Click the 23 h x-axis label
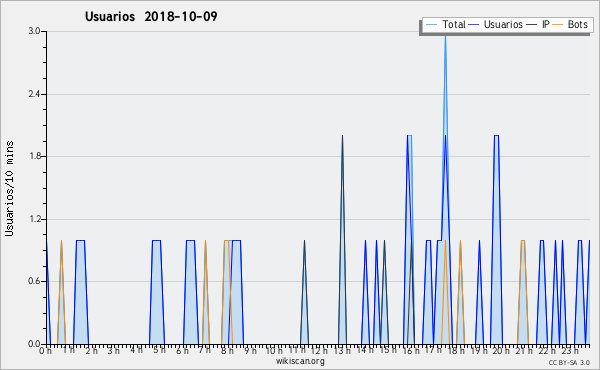This screenshot has height=370, width=600. pos(570,351)
